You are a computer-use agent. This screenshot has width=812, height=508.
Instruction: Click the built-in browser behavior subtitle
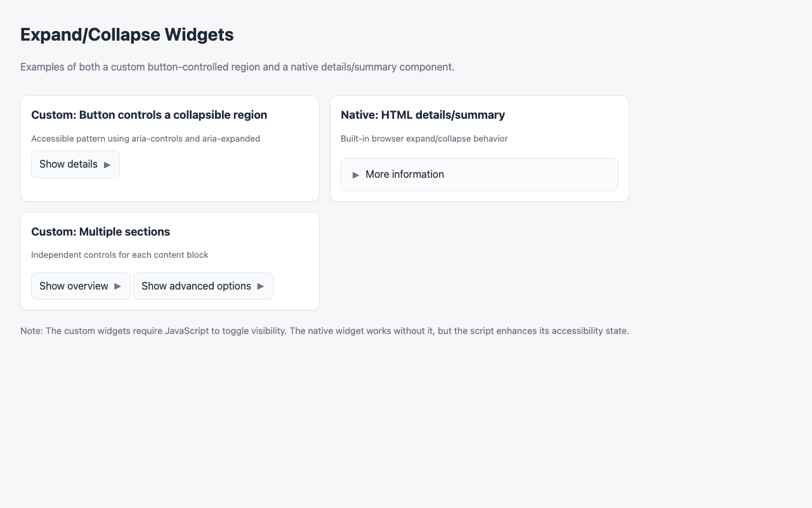point(424,138)
